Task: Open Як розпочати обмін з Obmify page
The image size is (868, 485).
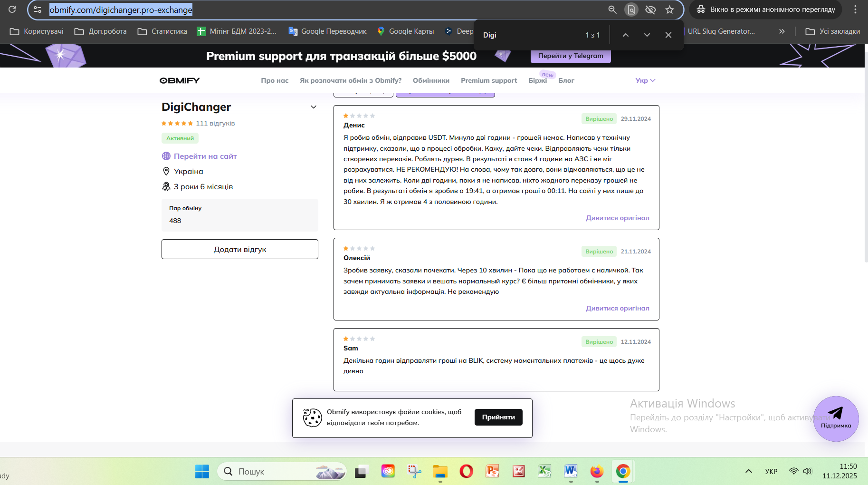Action: pyautogui.click(x=351, y=81)
